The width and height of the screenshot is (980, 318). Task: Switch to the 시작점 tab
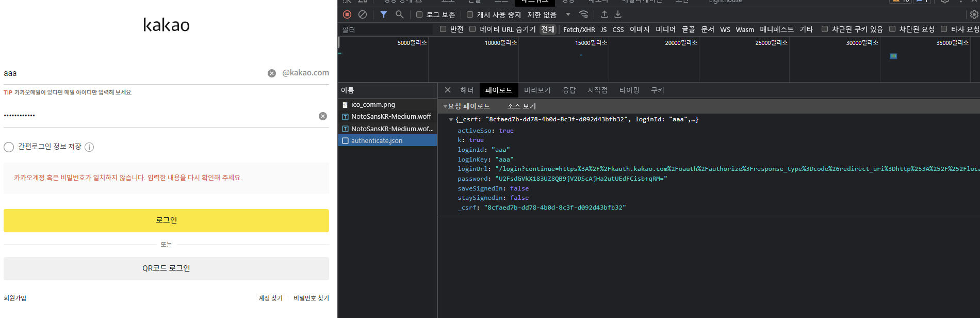click(597, 90)
